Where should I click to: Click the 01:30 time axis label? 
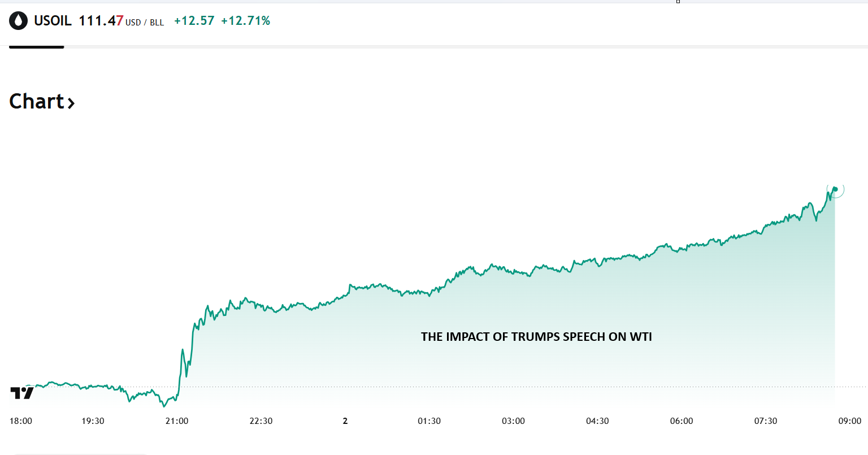coord(429,421)
